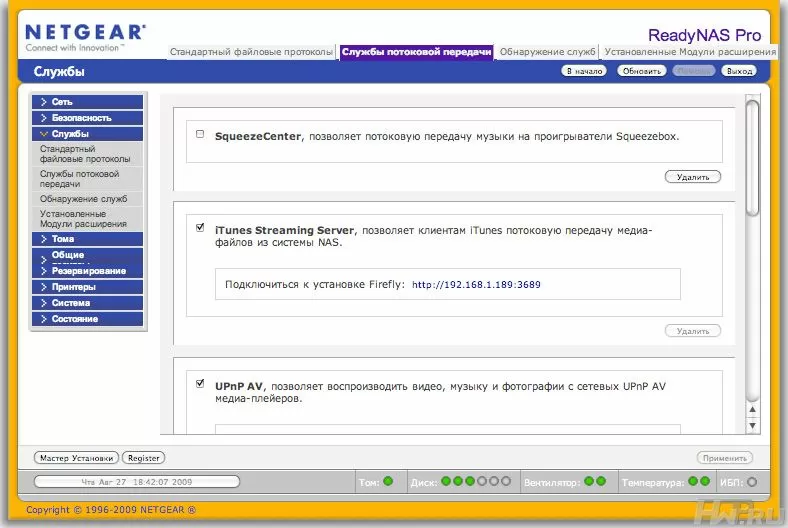
Task: Click the services list vertical scrollbar thumb
Action: pos(752,158)
